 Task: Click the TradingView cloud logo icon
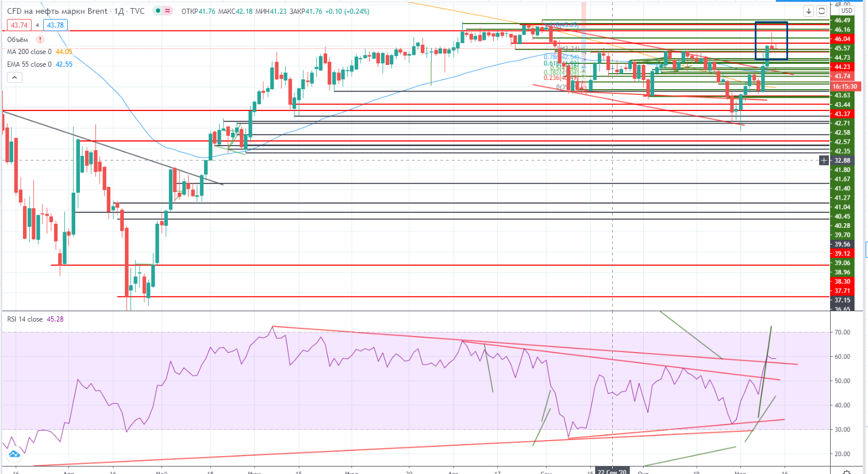click(14, 454)
